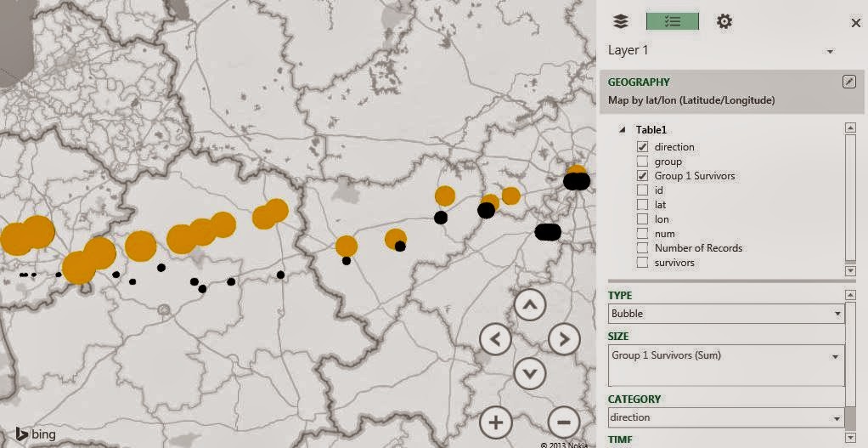Image resolution: width=868 pixels, height=448 pixels.
Task: Open the Layer 1 dropdown arrow
Action: [830, 52]
